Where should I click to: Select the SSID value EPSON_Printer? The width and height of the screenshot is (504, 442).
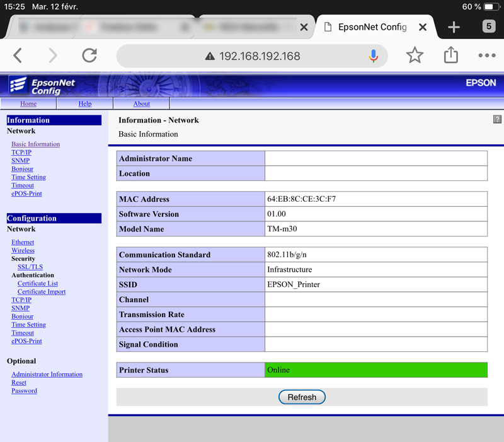click(x=294, y=284)
